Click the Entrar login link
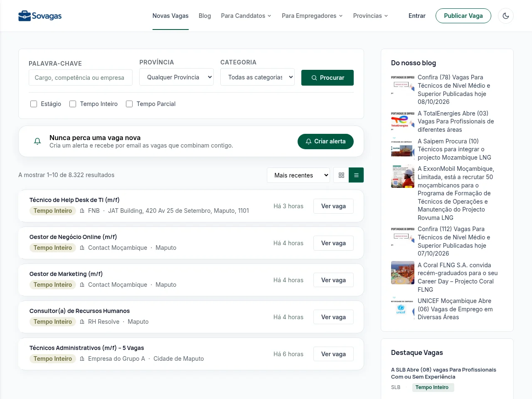Viewport: 532px width, 399px height. [417, 16]
